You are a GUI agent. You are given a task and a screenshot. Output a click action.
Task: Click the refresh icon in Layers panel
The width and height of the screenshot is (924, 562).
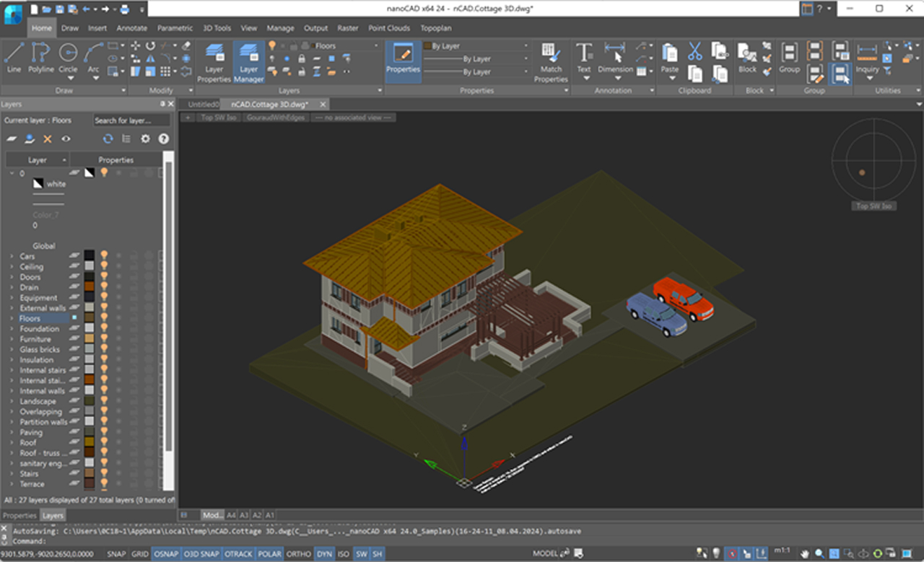(x=108, y=139)
